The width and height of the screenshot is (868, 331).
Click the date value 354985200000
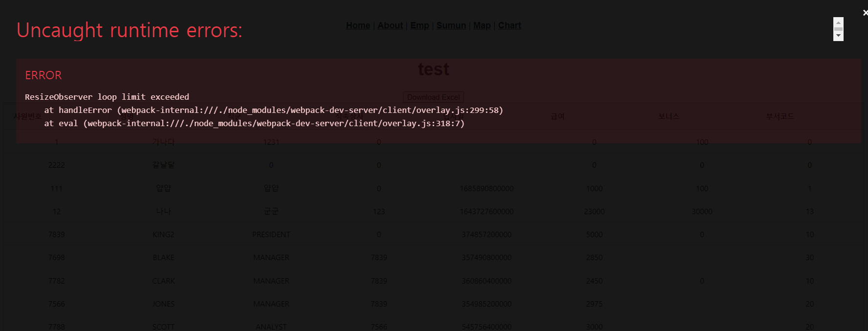487,304
